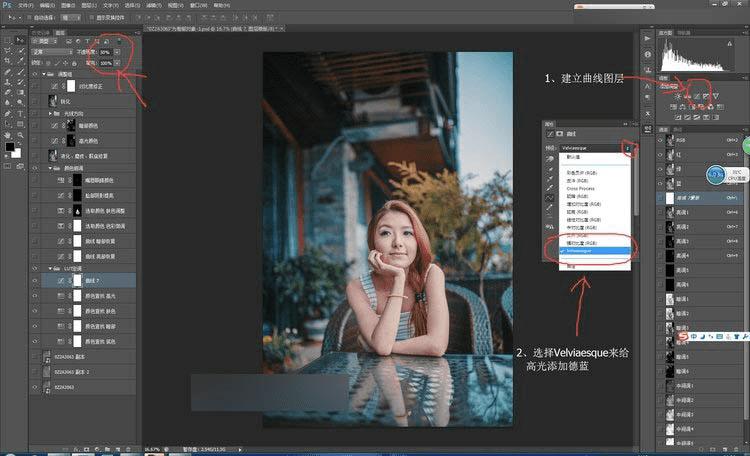Viewport: 750px width, 456px height.
Task: Open the Actions panel play icon
Action: 648,38
